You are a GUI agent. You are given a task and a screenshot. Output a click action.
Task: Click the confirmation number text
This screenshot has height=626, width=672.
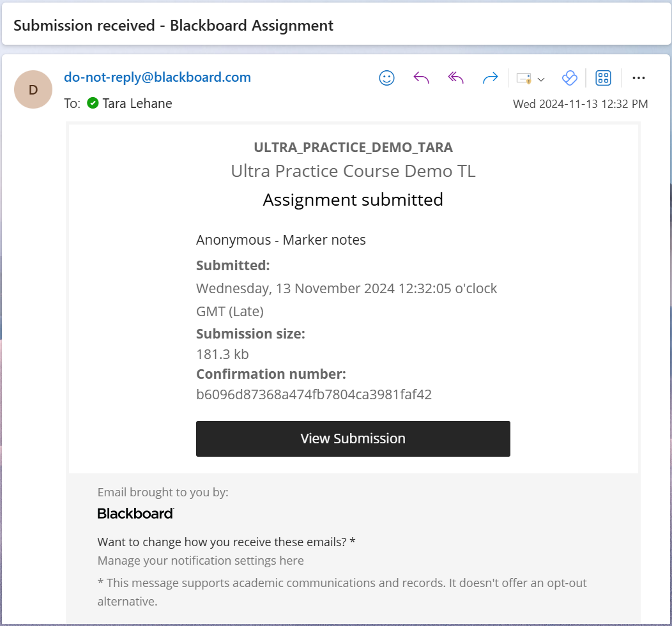click(314, 395)
